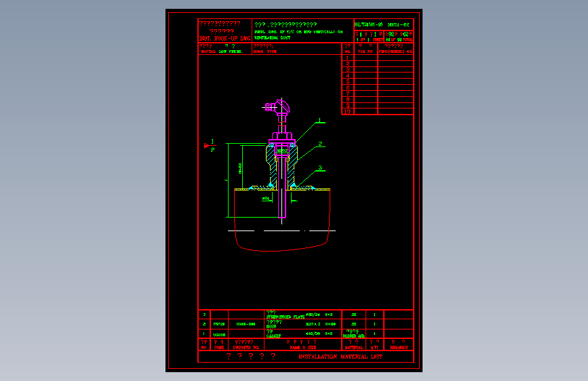Image resolution: width=588 pixels, height=381 pixels.
Task: Select the BOSS row name in material list
Action: pyautogui.click(x=271, y=327)
